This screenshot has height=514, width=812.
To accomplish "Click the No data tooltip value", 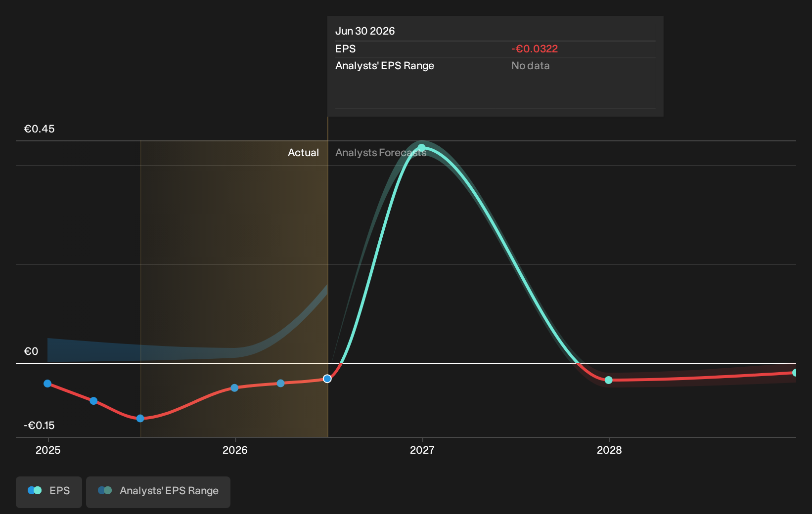I will point(531,66).
